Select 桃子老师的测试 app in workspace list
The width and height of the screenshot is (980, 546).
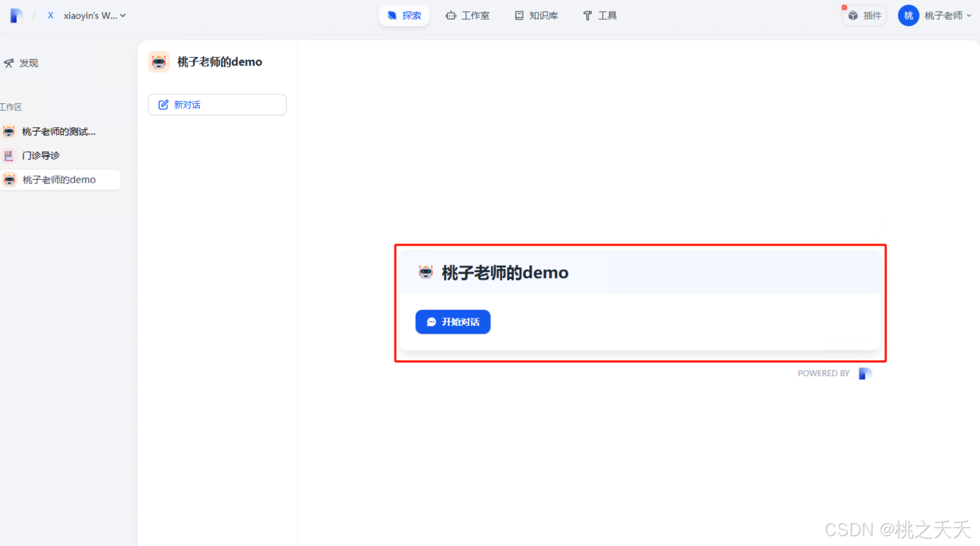pyautogui.click(x=58, y=131)
